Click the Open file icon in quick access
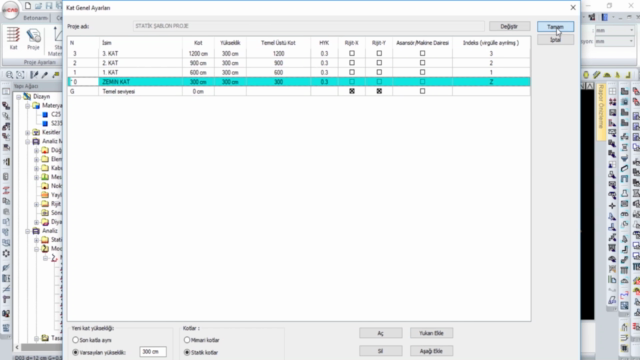Image resolution: width=640 pixels, height=360 pixels. point(38,6)
